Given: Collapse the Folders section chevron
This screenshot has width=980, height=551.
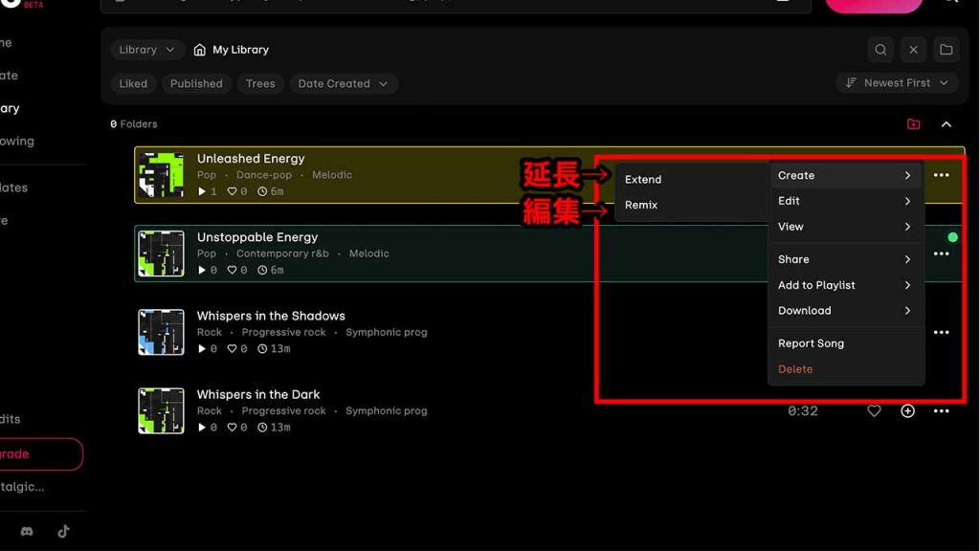Looking at the screenshot, I should point(947,124).
